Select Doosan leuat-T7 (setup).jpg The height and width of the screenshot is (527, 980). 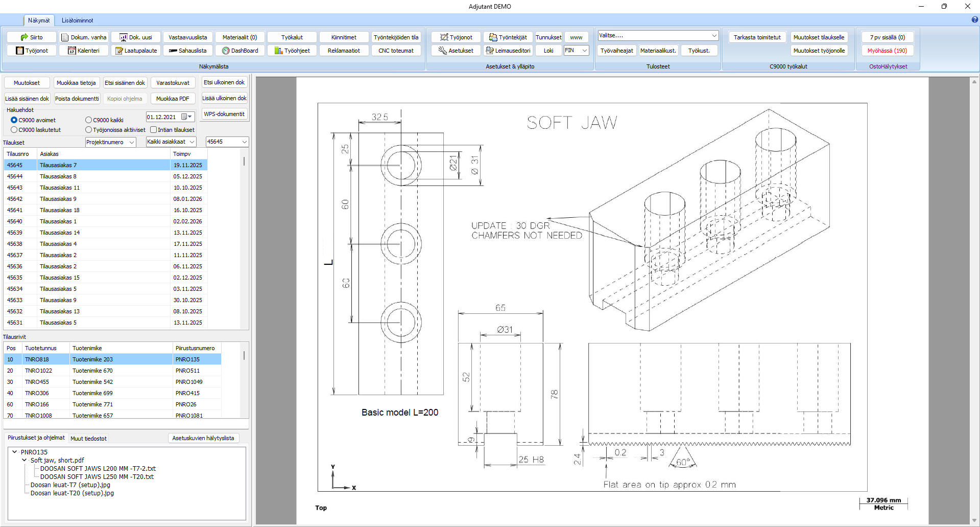tap(70, 485)
